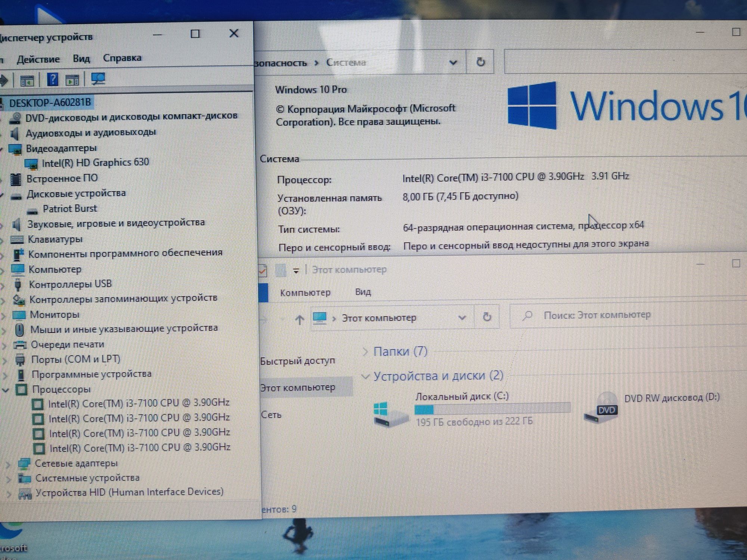Expand the Программные устройства tree node

point(5,375)
